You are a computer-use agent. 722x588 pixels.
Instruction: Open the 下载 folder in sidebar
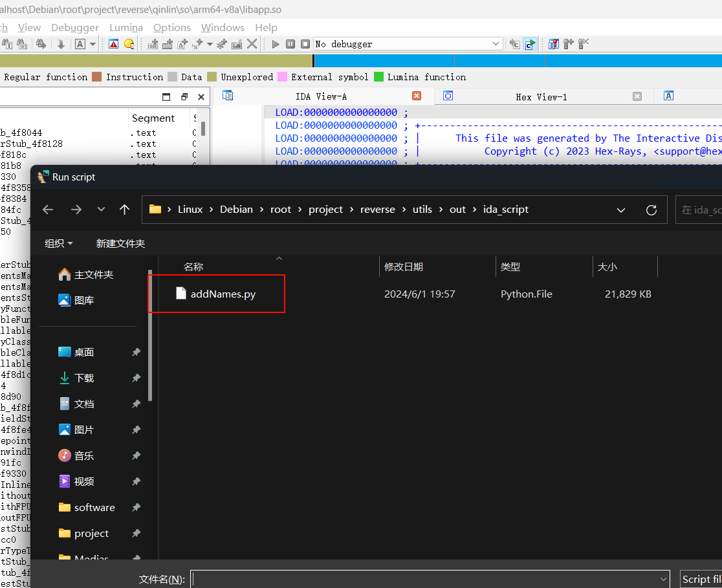[84, 378]
